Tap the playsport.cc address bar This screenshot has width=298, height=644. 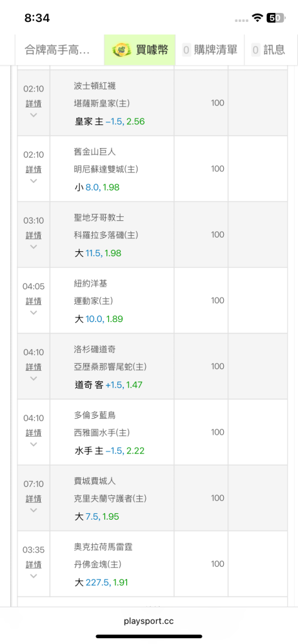click(x=149, y=621)
